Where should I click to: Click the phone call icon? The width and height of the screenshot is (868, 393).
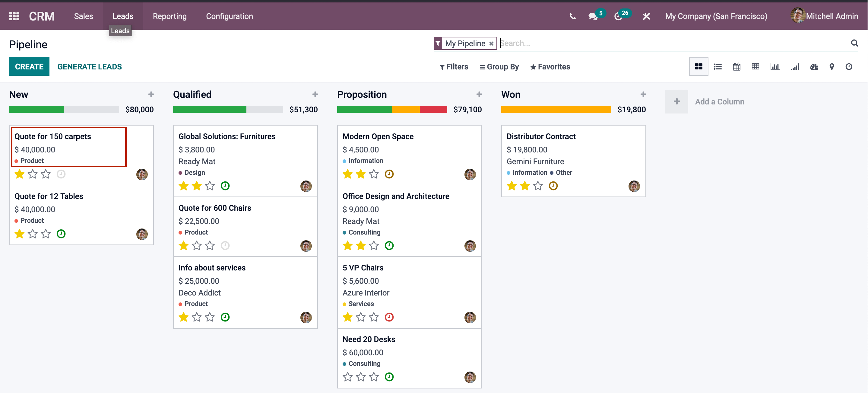coord(572,16)
